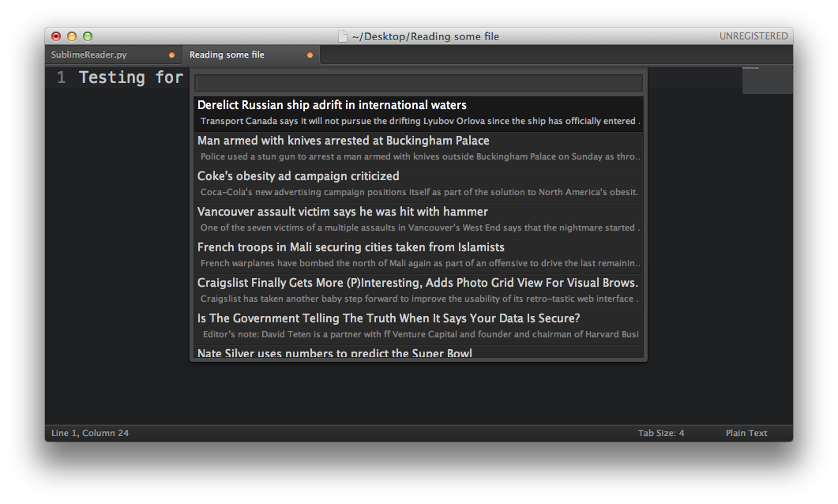This screenshot has width=838, height=504.
Task: Close the window with the red button
Action: [56, 36]
